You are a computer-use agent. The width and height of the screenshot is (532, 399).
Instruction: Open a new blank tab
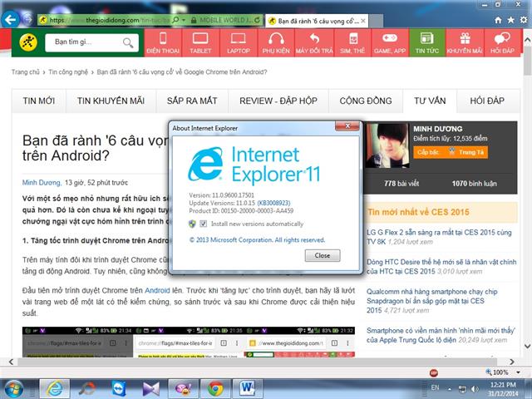click(376, 21)
